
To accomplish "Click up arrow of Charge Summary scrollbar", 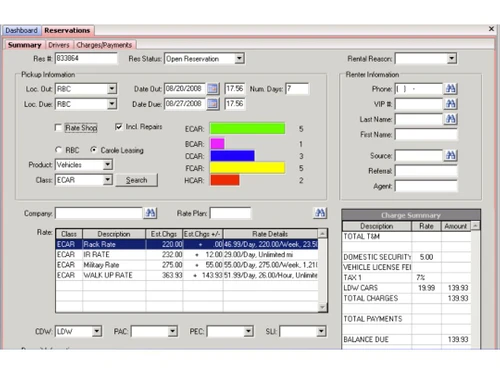I will click(x=476, y=226).
